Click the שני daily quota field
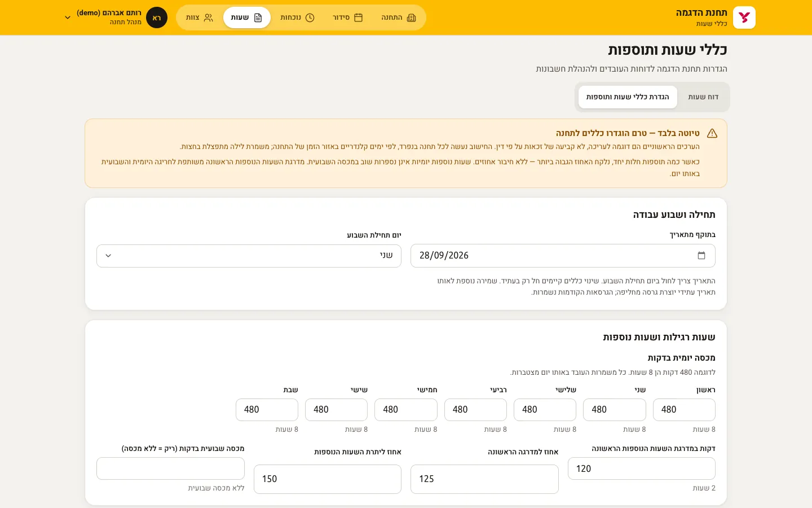The image size is (812, 508). click(x=615, y=410)
